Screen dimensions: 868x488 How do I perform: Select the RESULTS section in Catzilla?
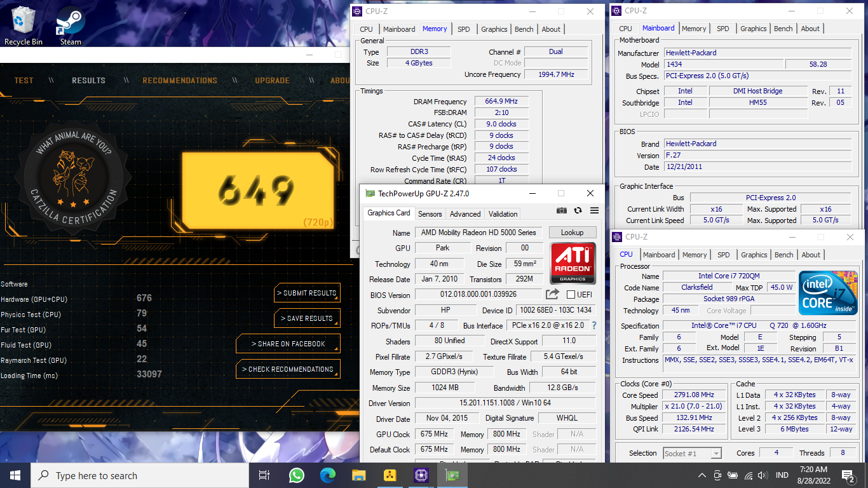tap(88, 81)
